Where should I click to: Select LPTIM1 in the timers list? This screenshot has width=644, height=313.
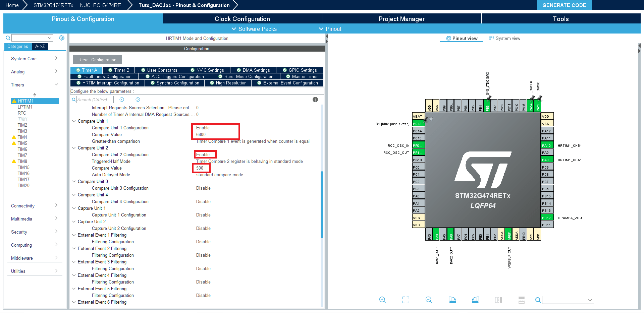[x=25, y=107]
